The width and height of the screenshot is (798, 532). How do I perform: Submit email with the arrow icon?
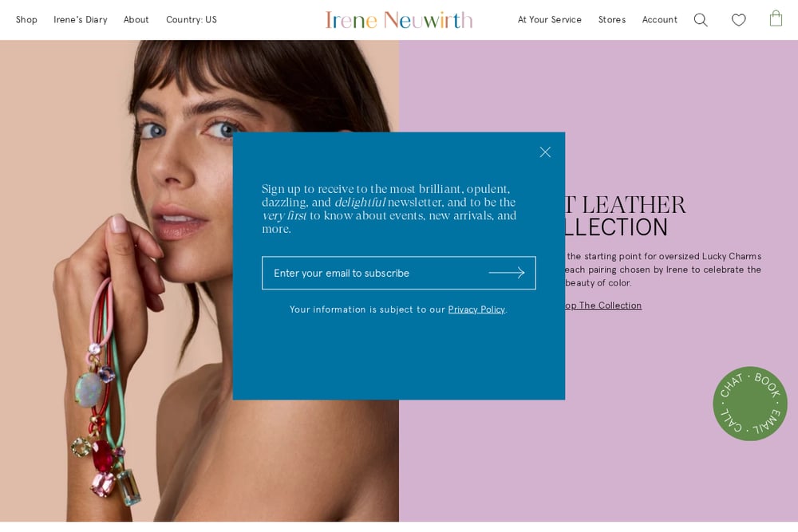click(507, 273)
